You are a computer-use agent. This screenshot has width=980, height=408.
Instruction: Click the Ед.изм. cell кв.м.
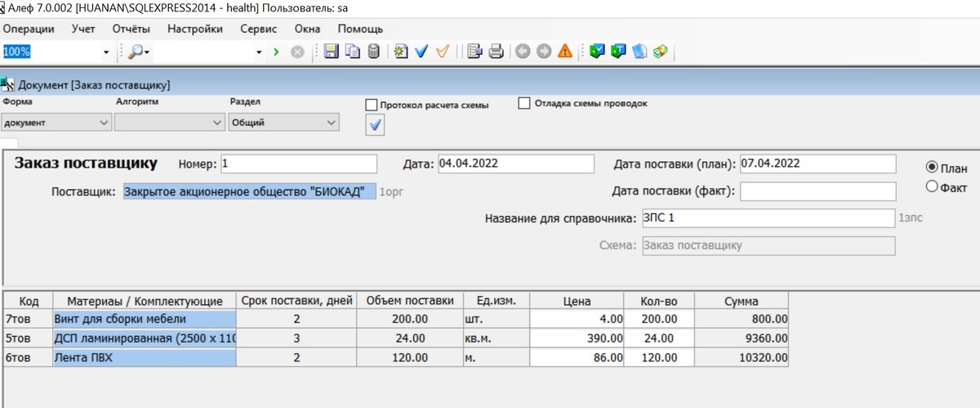pos(496,339)
